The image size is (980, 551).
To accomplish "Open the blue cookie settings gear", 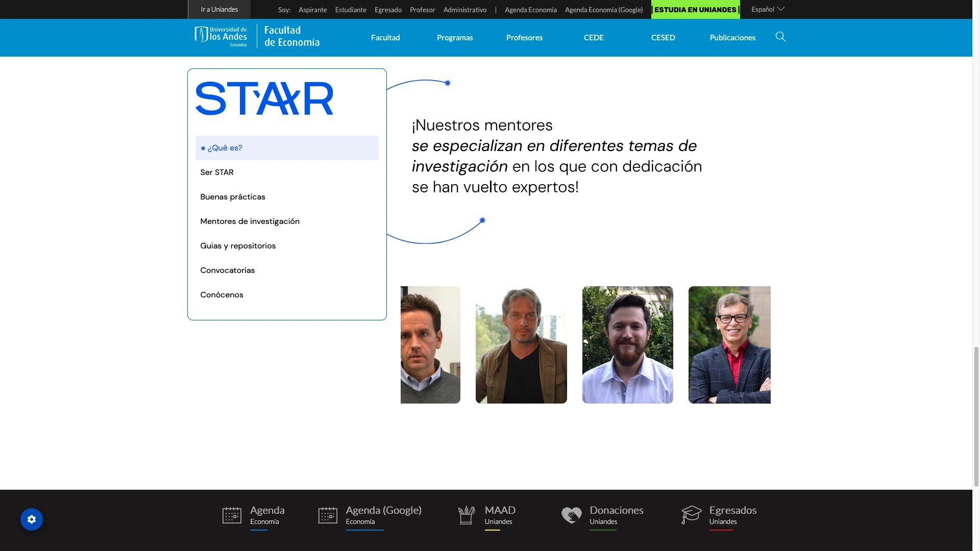I will coord(32,519).
